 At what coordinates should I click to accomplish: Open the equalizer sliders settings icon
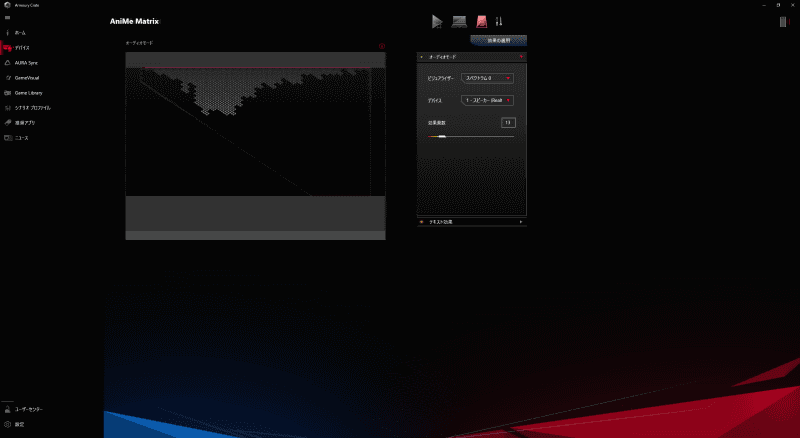pos(499,21)
